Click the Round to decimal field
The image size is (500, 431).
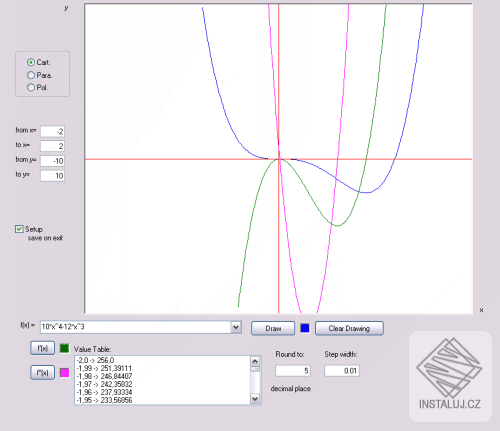[293, 371]
